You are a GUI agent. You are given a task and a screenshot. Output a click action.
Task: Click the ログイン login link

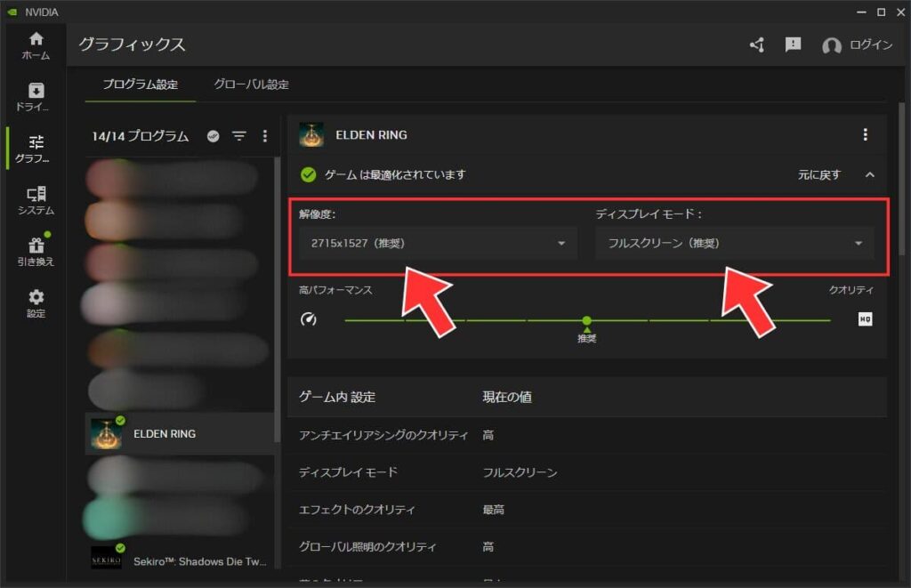[871, 44]
